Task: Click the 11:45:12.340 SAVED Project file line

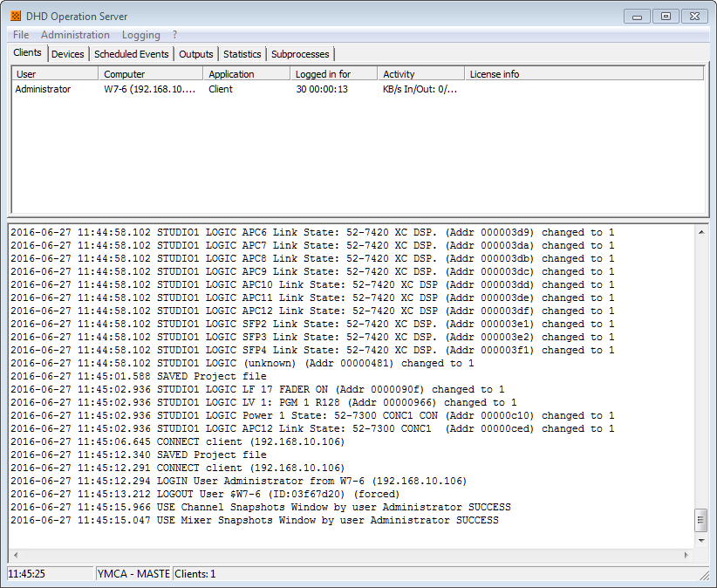Action: 139,455
